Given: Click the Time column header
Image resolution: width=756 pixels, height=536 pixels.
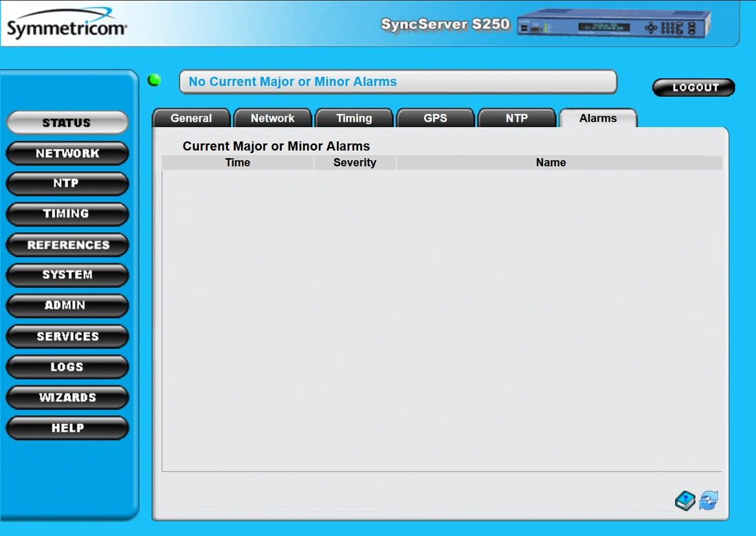Looking at the screenshot, I should coord(238,162).
